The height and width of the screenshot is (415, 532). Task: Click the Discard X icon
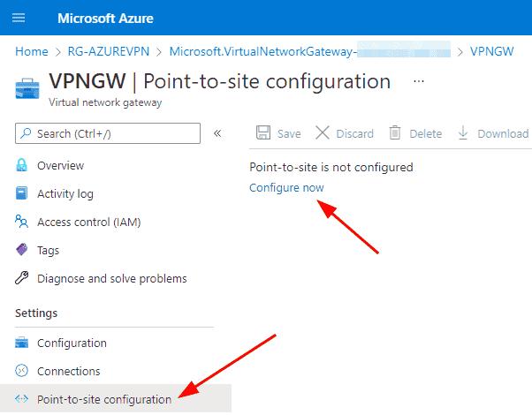[322, 132]
